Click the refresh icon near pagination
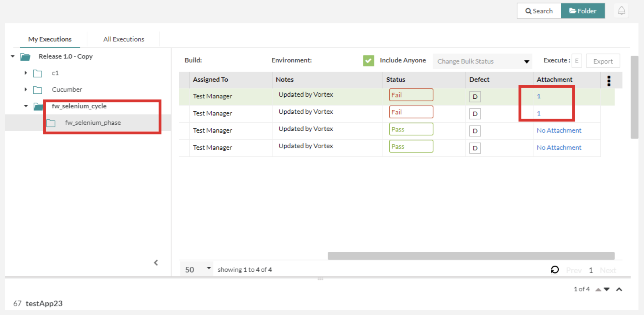644x315 pixels. tap(555, 269)
